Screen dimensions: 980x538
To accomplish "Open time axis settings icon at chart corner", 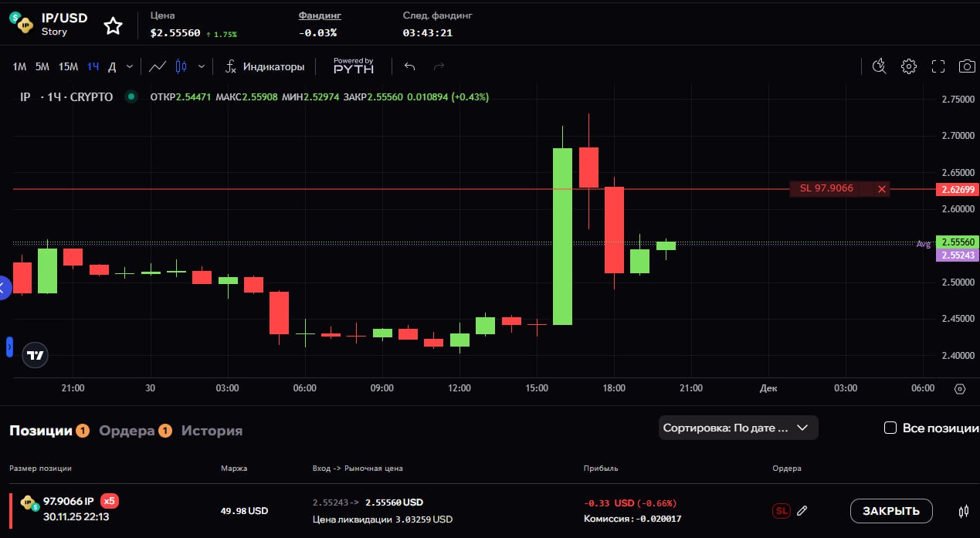I will coord(960,389).
